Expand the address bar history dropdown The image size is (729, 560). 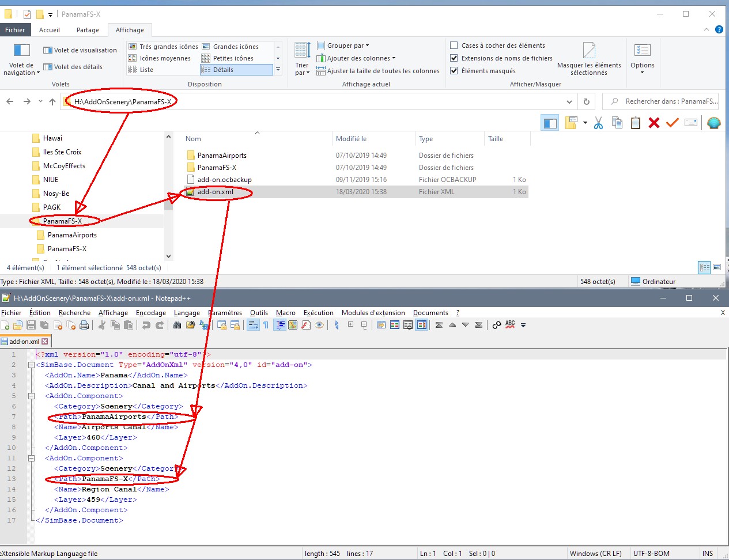coord(569,101)
